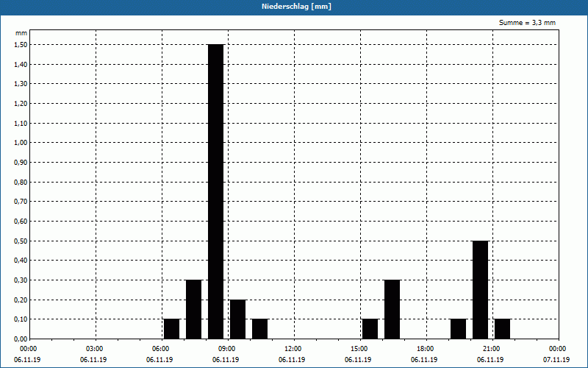Select the 21:00 time label

coord(492,349)
